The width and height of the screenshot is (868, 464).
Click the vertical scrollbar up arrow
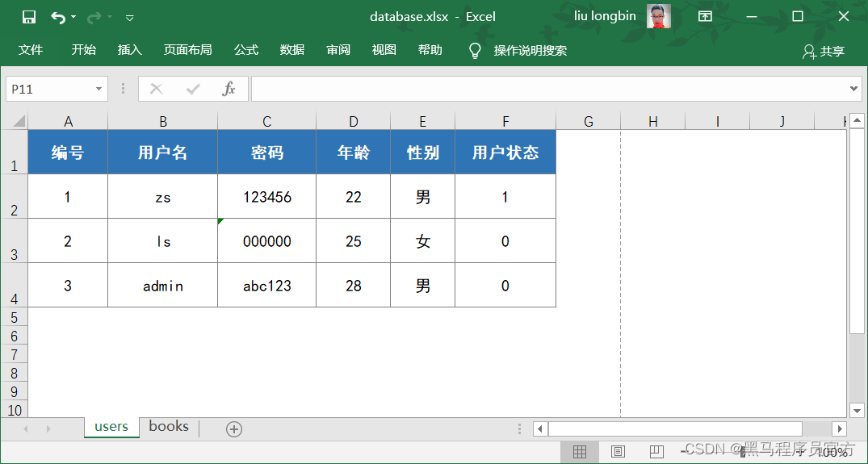pos(857,120)
